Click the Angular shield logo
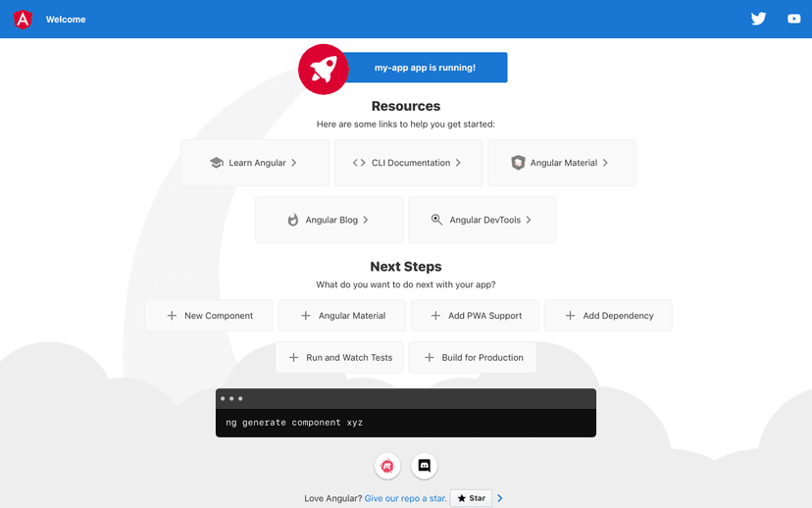 coord(23,20)
